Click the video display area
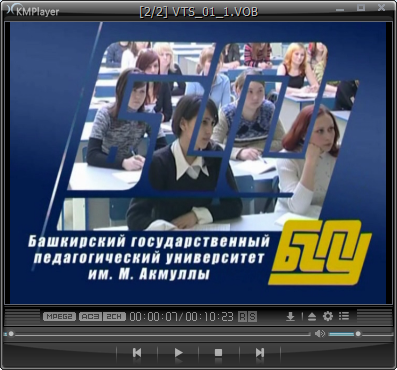The width and height of the screenshot is (397, 370). [x=199, y=163]
